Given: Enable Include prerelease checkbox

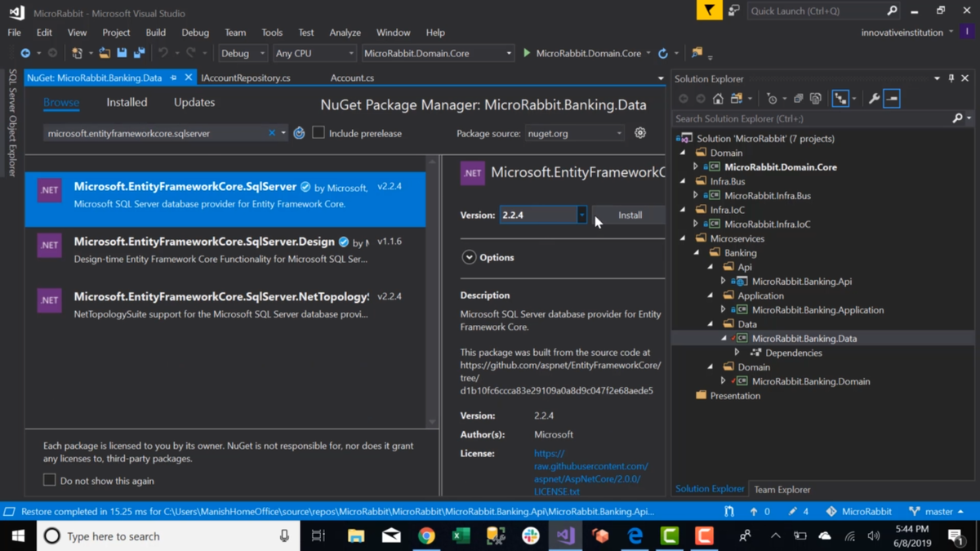Looking at the screenshot, I should 318,132.
